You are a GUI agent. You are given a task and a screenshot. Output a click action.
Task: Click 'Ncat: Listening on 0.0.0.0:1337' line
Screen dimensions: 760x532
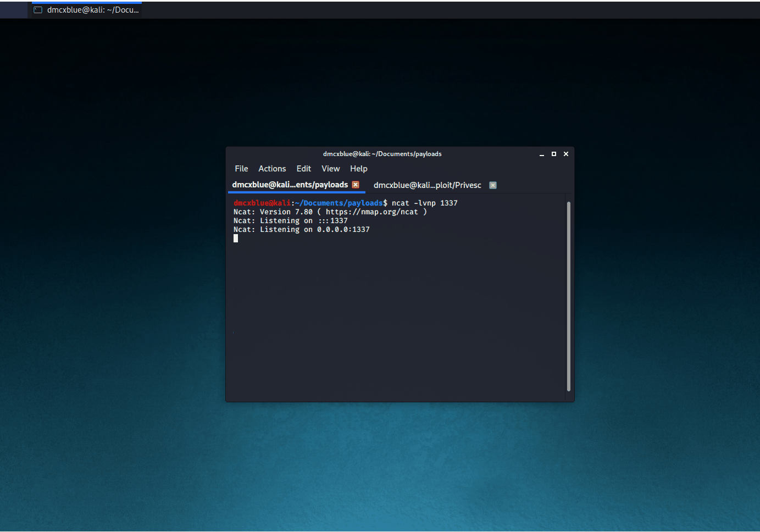[302, 229]
